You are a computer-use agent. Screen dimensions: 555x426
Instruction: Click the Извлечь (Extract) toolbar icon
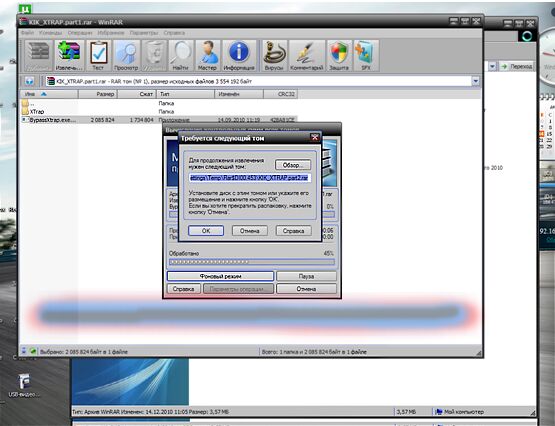[69, 56]
